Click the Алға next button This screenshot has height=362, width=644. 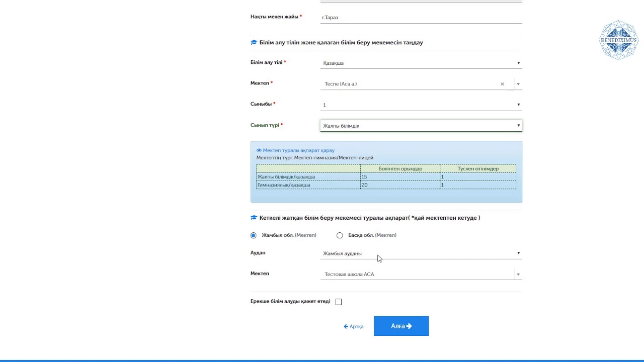(401, 326)
